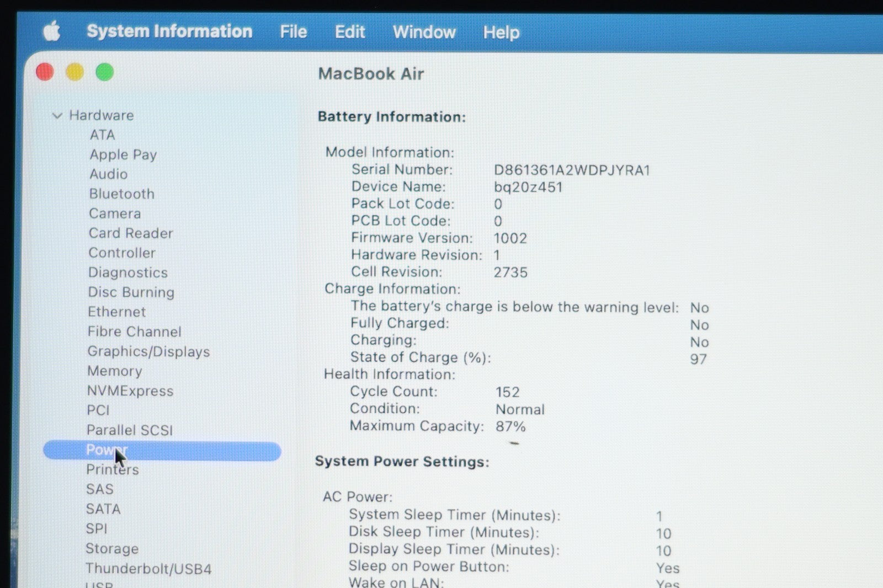Viewport: 883px width, 588px height.
Task: Open the System Information app menu
Action: pyautogui.click(x=169, y=31)
